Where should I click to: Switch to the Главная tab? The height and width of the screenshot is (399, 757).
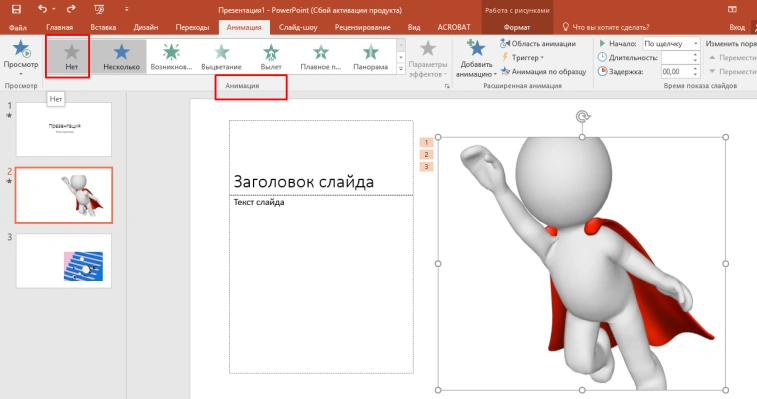59,27
